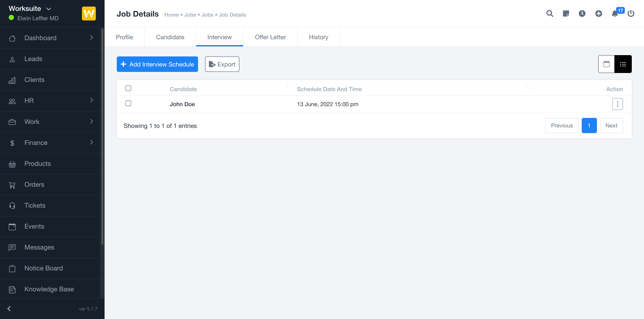Expand the Worksuite workspace dropdown
The height and width of the screenshot is (319, 644).
pyautogui.click(x=49, y=9)
